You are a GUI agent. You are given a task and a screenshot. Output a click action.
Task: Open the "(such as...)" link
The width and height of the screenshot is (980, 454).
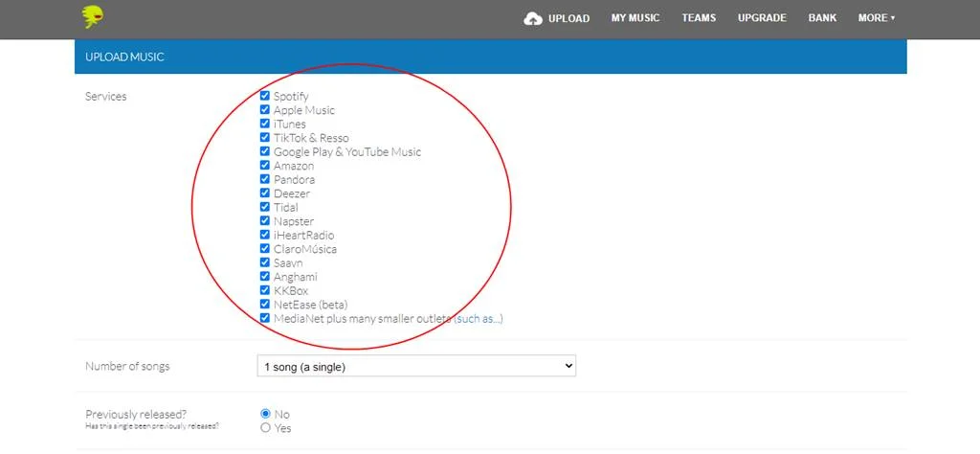pyautogui.click(x=479, y=319)
